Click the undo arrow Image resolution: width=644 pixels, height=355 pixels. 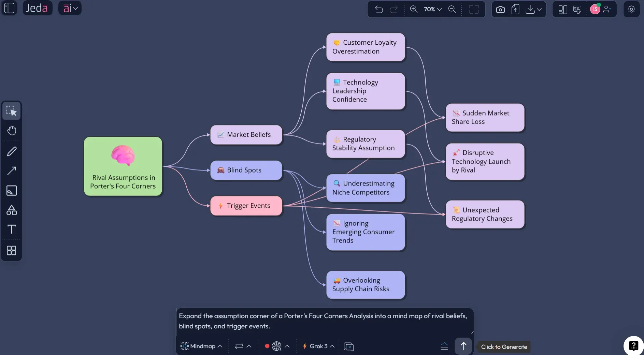pos(379,10)
